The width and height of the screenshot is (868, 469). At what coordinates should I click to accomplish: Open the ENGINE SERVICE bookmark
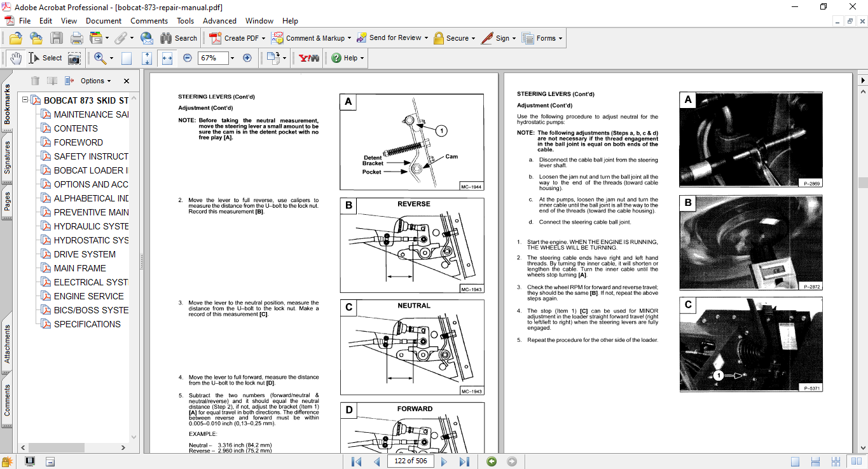pyautogui.click(x=89, y=296)
